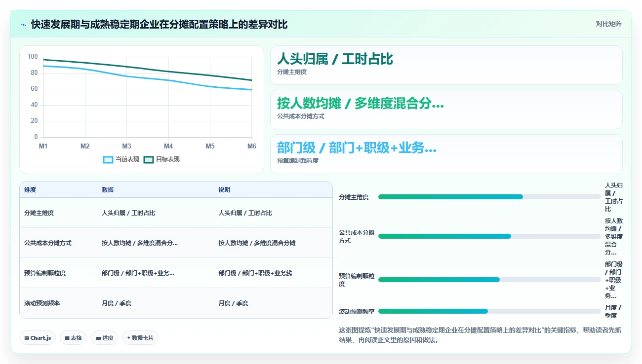Click the M1 axis label on chart
Screen dimensions: 642x364
click(43, 146)
